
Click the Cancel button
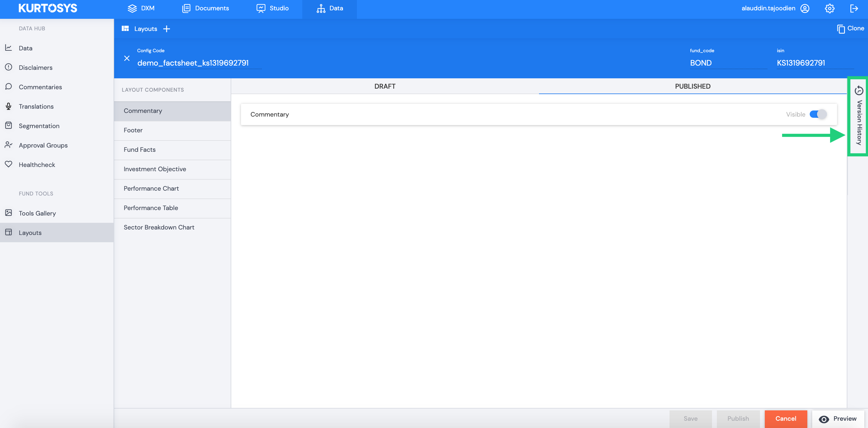tap(786, 419)
